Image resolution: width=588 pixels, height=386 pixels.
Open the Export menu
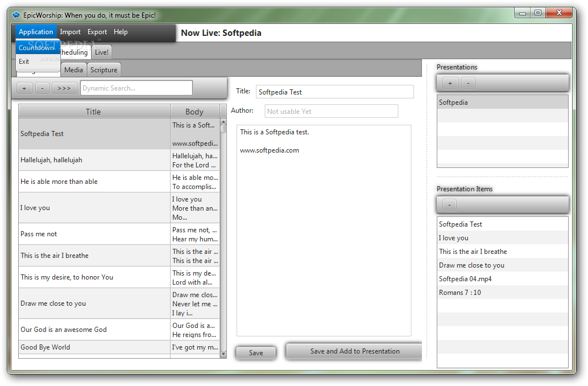tap(97, 32)
